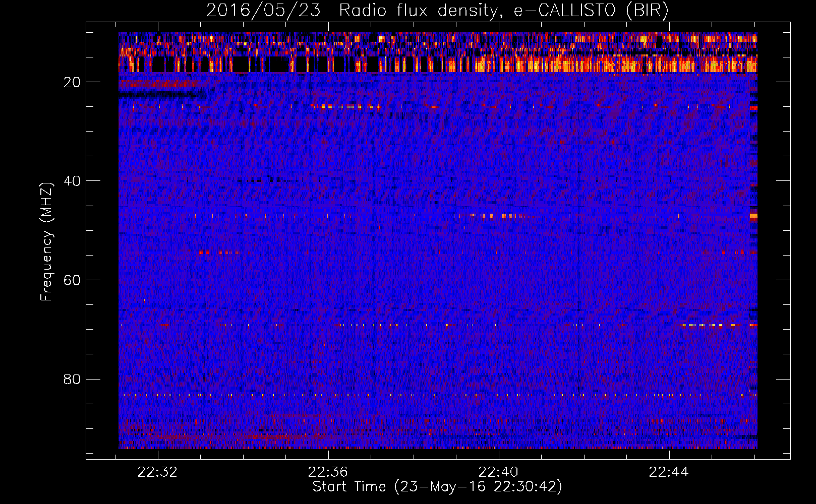Viewport: 816px width, 504px height.
Task: Click the plot title 'Radio flux density, e-CALLISTO (BIR)'
Action: click(504, 11)
